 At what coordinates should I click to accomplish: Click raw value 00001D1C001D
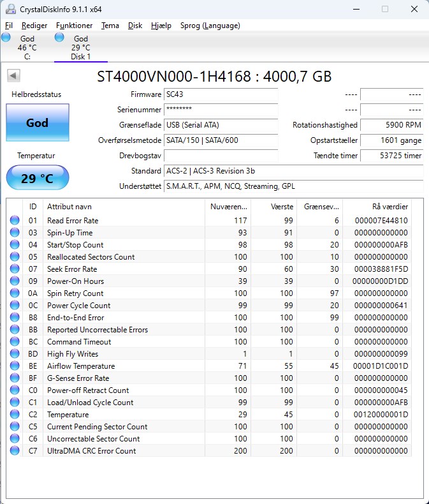pyautogui.click(x=381, y=366)
